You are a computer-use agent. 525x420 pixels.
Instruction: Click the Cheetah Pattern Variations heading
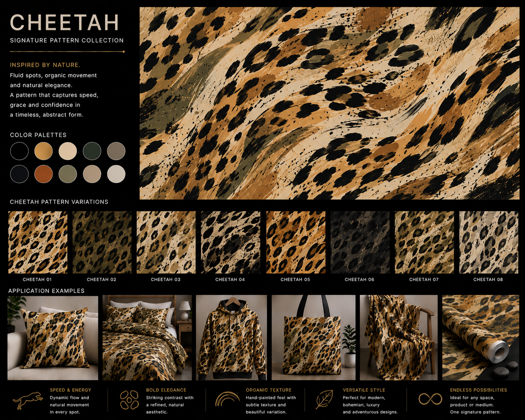[59, 202]
